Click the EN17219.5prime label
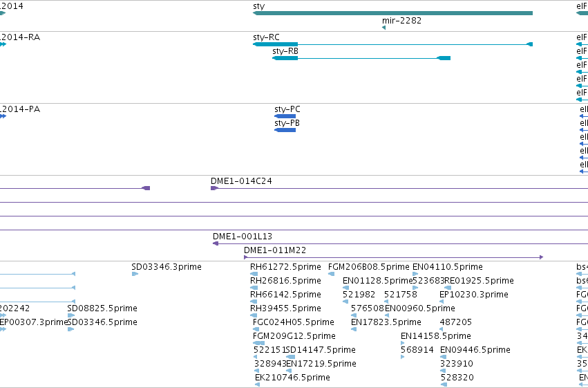The width and height of the screenshot is (588, 388). [x=321, y=364]
